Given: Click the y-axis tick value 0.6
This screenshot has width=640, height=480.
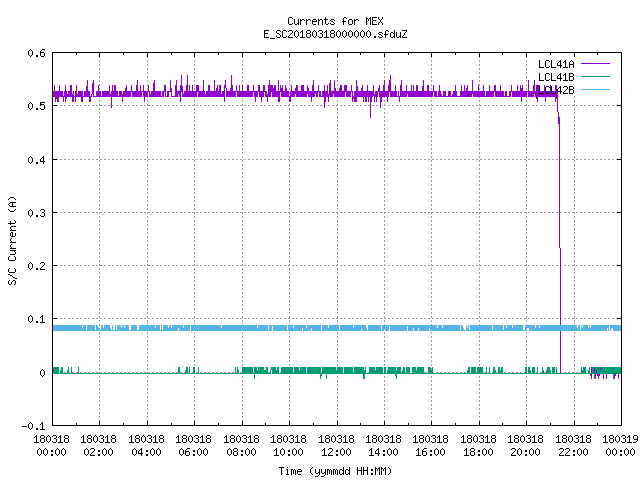Looking at the screenshot, I should coord(36,53).
